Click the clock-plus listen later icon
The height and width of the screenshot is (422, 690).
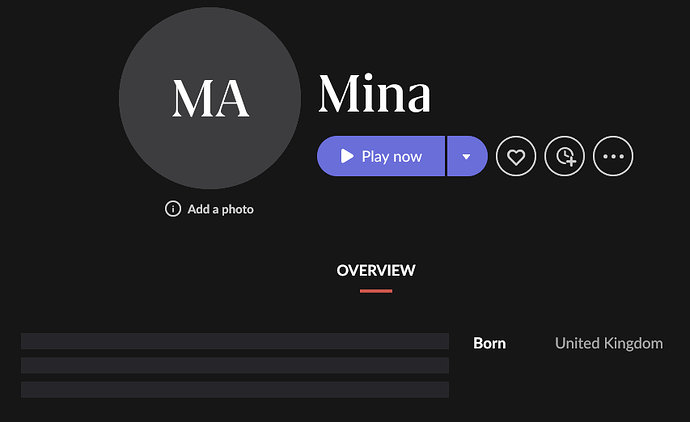[x=565, y=156]
